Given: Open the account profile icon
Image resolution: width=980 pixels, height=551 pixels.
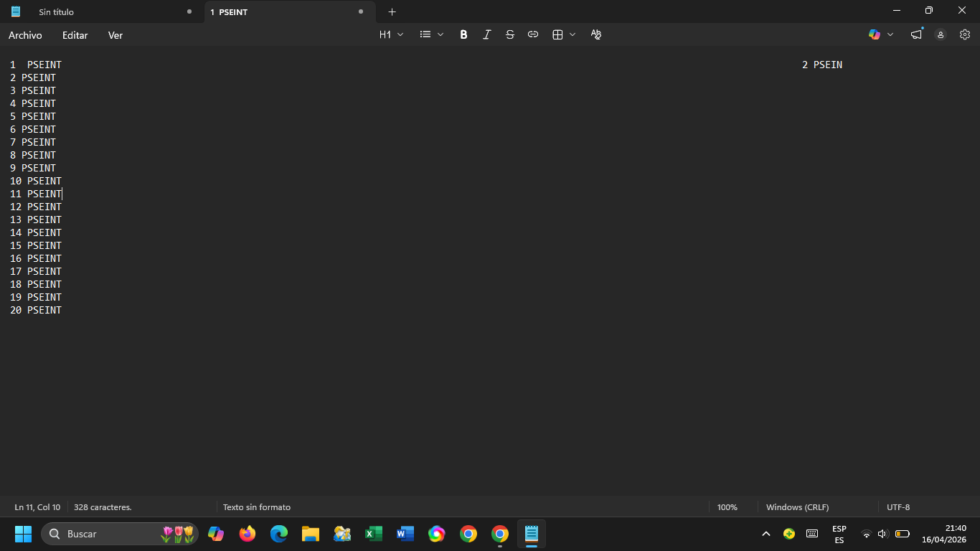Looking at the screenshot, I should (941, 34).
